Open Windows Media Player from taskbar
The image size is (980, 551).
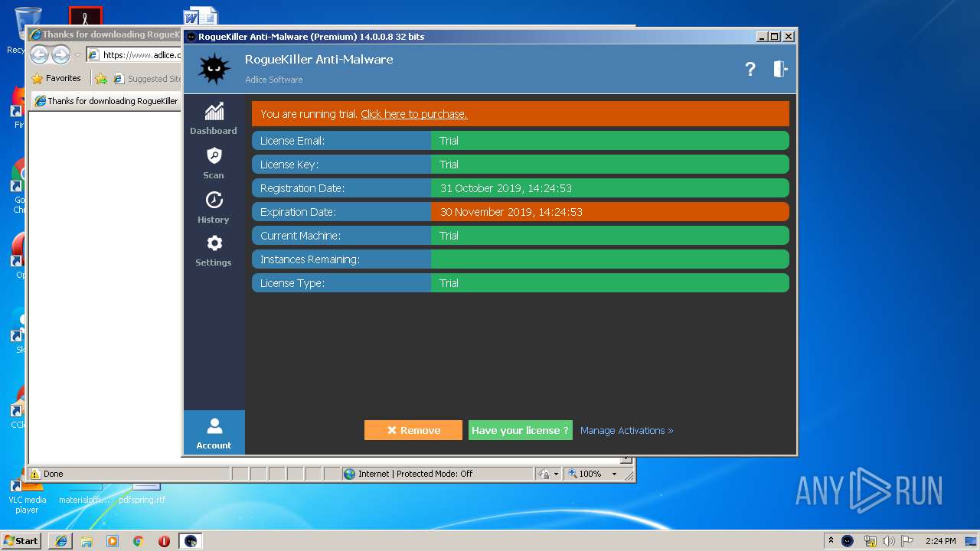point(113,541)
